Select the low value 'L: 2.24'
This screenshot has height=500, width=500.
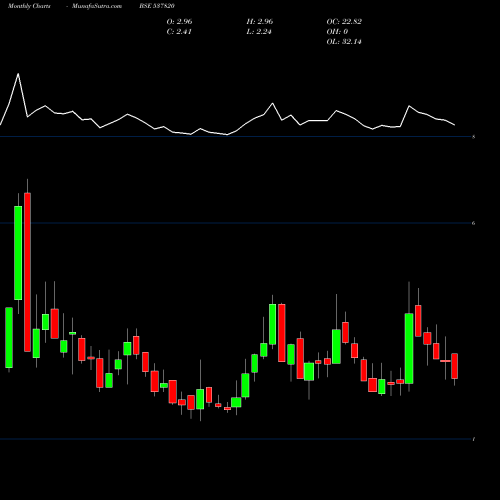click(259, 32)
